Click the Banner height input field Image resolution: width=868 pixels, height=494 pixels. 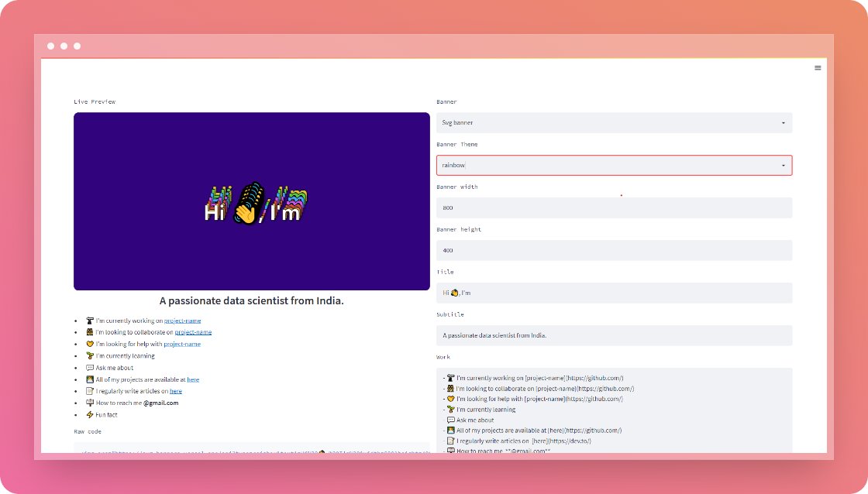click(614, 251)
